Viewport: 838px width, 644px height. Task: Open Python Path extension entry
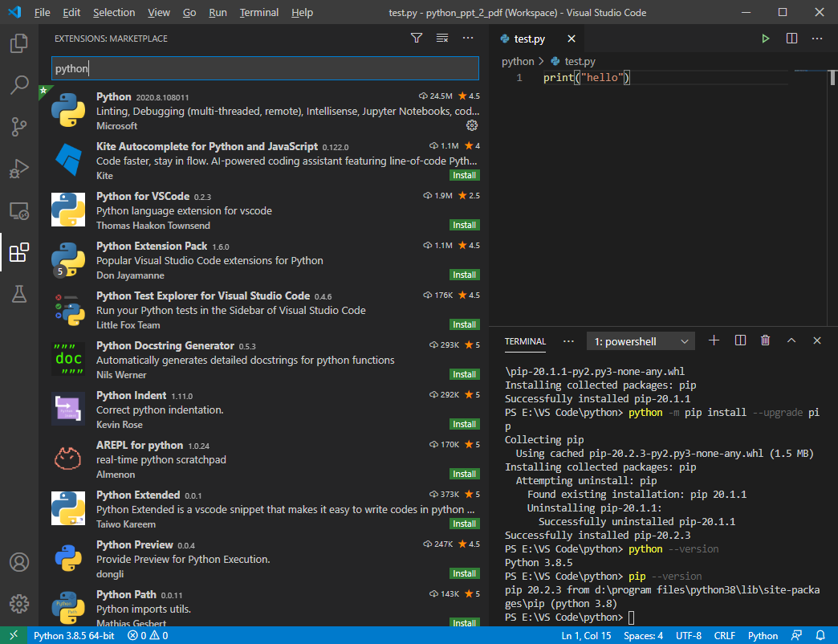[x=262, y=607]
